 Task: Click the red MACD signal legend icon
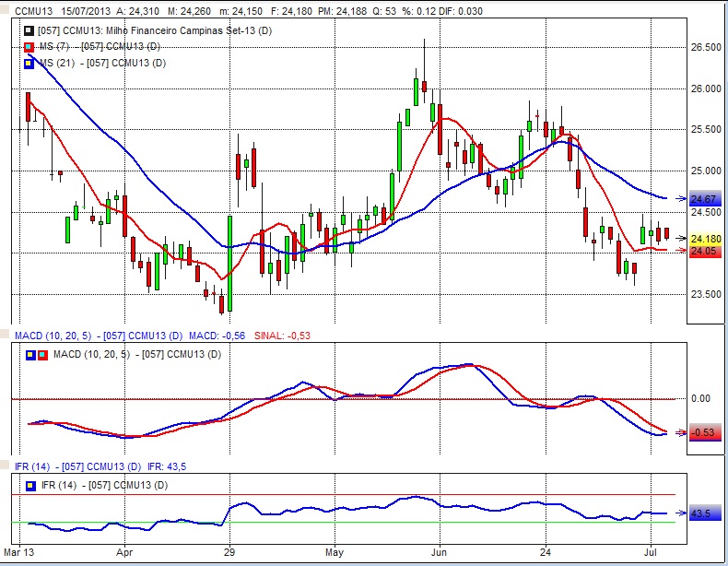[x=43, y=354]
